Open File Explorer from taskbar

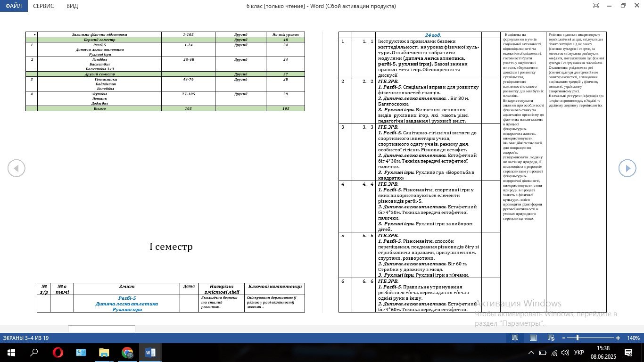coord(104,353)
